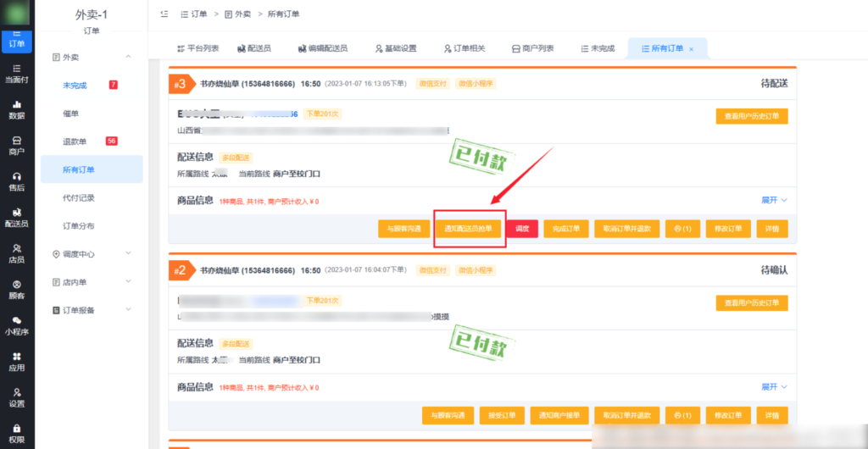Expand product info with 展开 on order #3
Viewport: 868px width, 449px height.
point(773,200)
